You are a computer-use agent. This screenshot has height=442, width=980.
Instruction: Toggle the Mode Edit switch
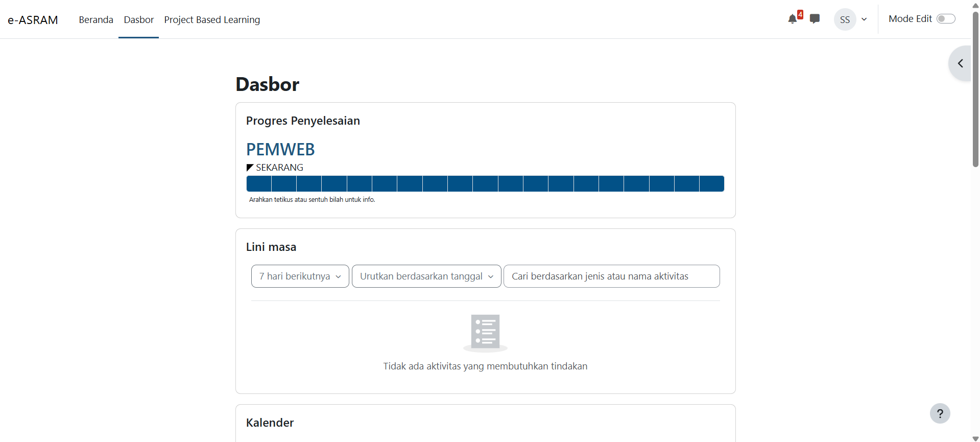point(945,19)
